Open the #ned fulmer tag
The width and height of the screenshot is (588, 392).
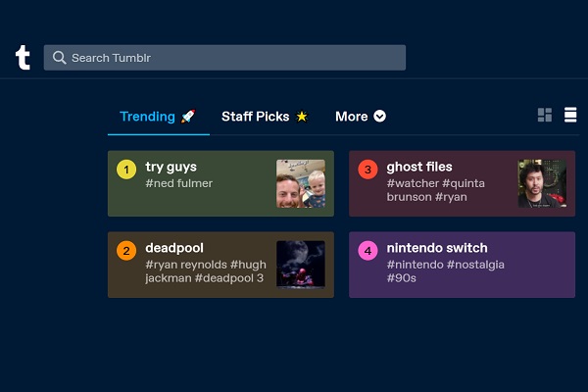click(x=179, y=183)
